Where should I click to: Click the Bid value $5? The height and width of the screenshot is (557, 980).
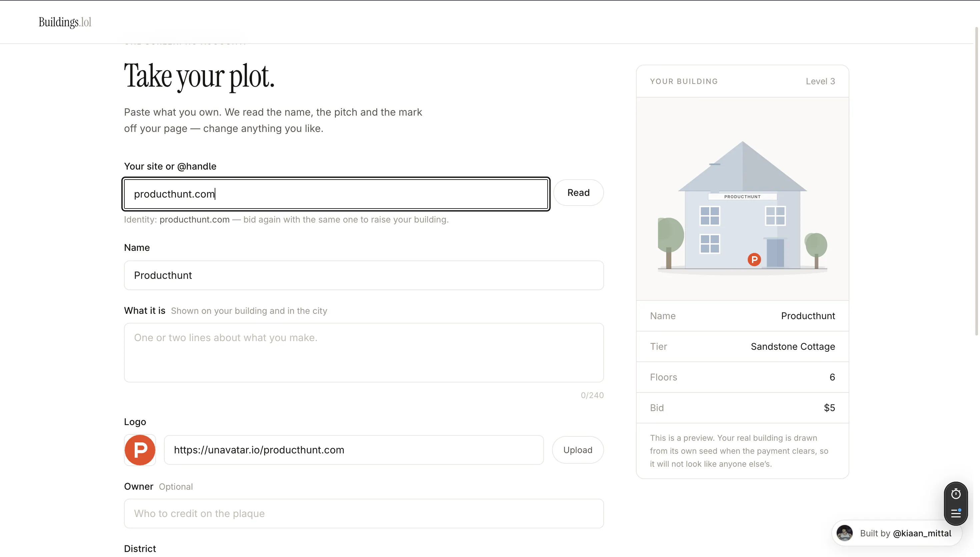[x=830, y=408]
